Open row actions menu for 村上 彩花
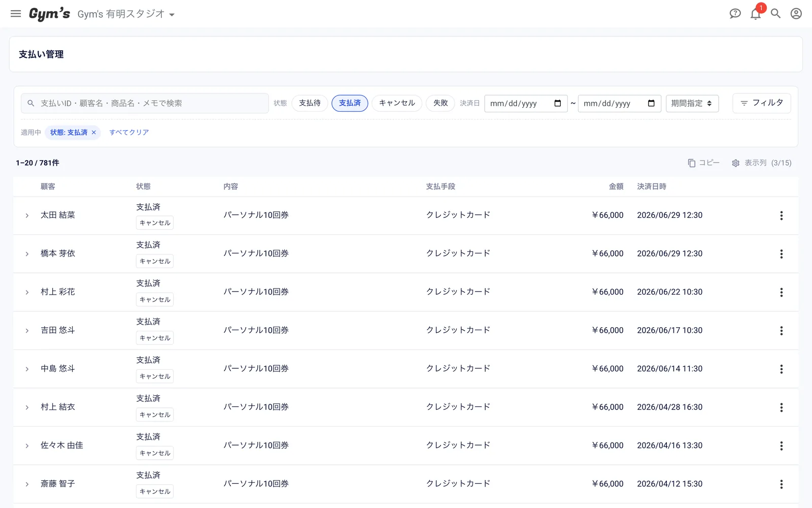812x508 pixels. point(781,292)
